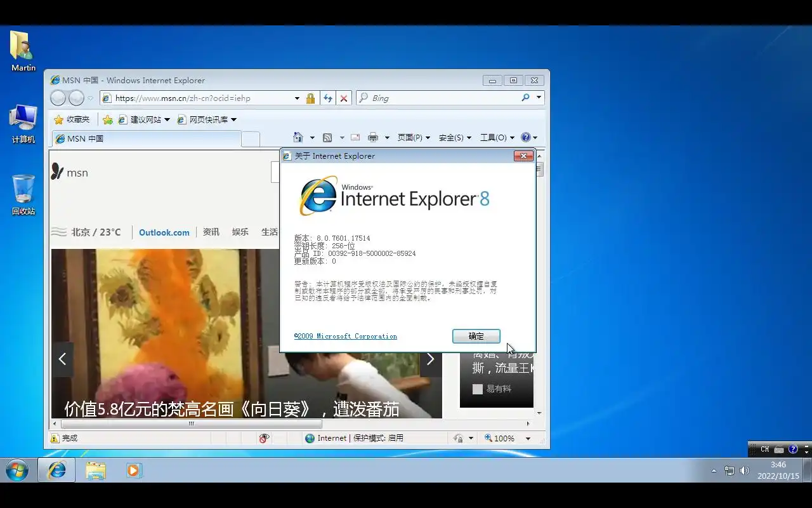812x508 pixels.
Task: Open the recent pages dropdown arrow
Action: pyautogui.click(x=91, y=98)
